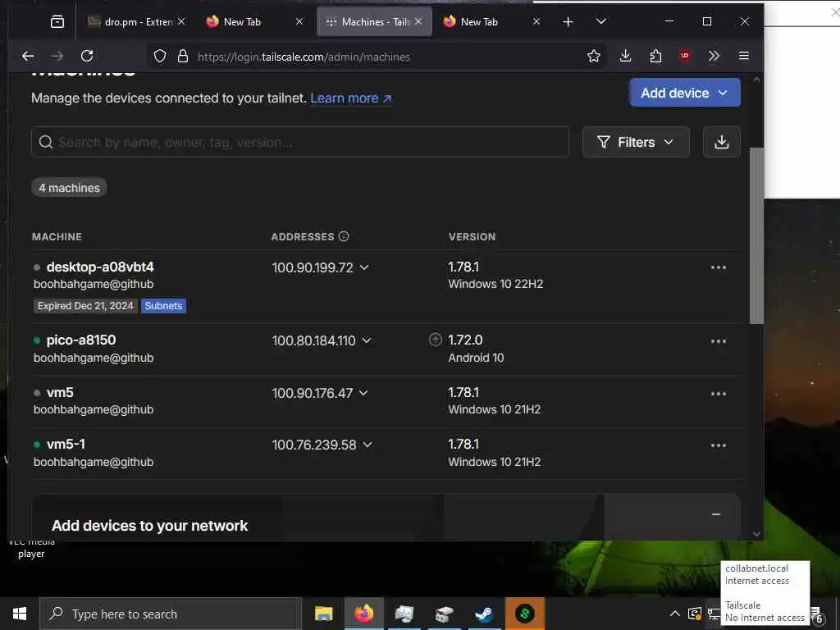Image resolution: width=840 pixels, height=630 pixels.
Task: Open Steam from taskbar
Action: point(484,614)
